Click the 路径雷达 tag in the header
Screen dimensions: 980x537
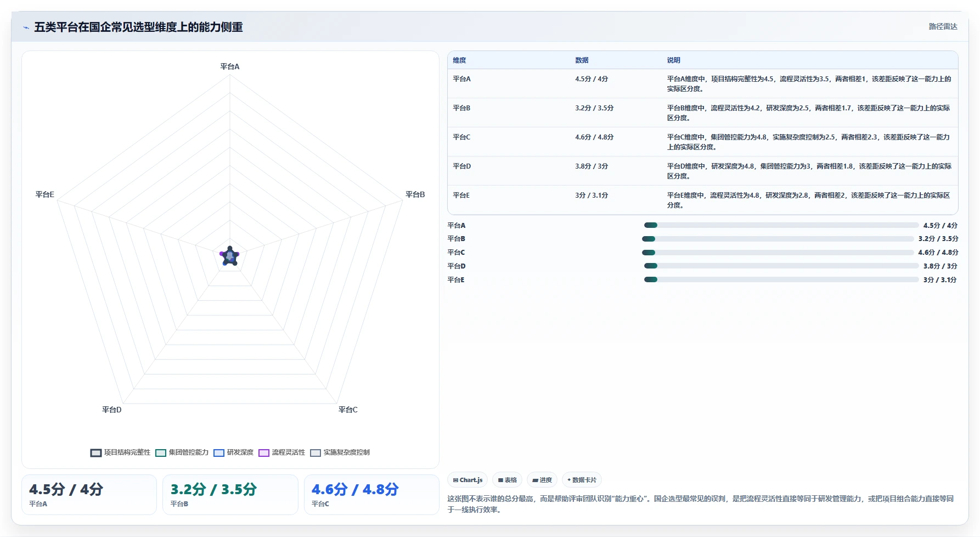pos(943,26)
